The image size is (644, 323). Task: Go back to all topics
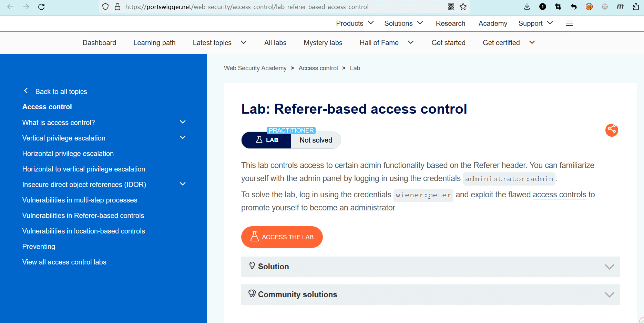point(61,92)
